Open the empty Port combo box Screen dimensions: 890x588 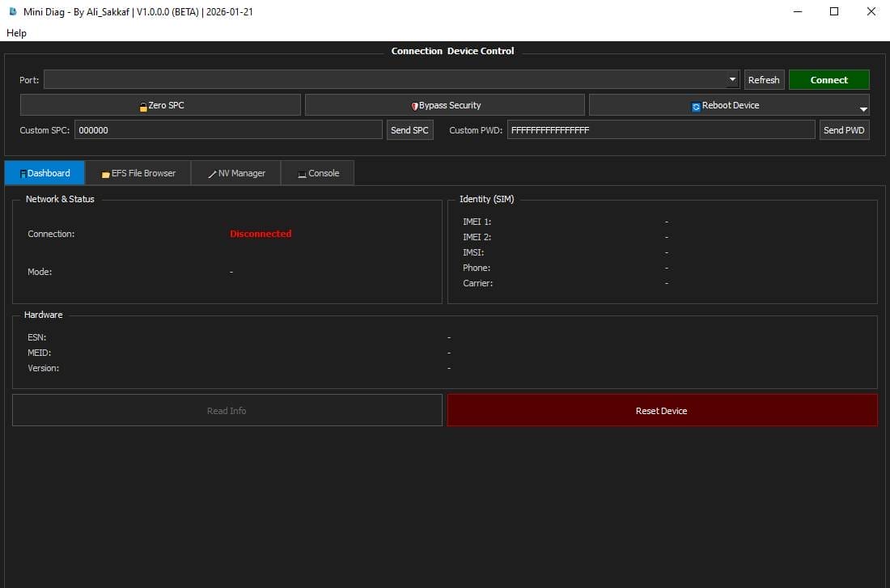coord(388,79)
